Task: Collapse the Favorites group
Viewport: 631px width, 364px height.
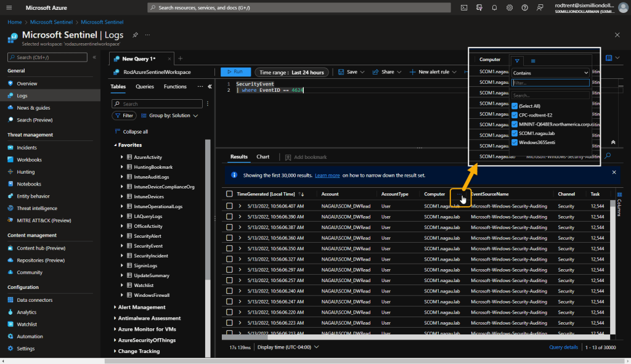Action: click(x=115, y=145)
